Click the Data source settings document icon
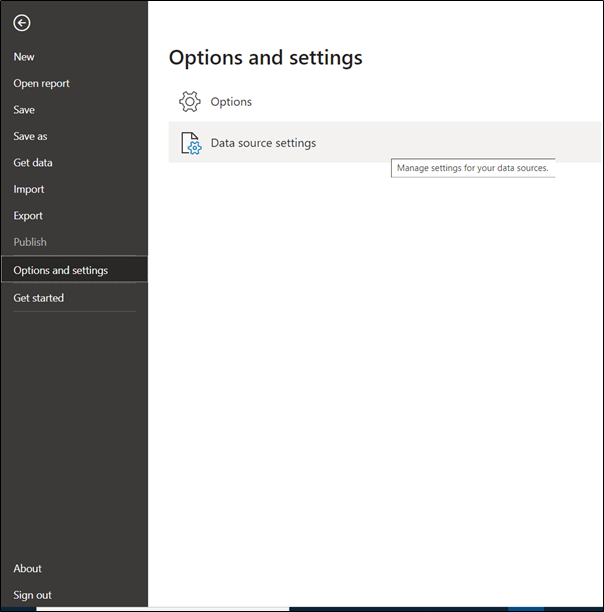 pyautogui.click(x=191, y=143)
